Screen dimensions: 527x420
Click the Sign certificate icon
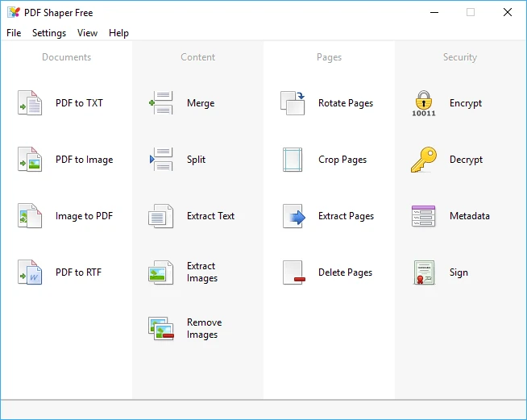424,272
